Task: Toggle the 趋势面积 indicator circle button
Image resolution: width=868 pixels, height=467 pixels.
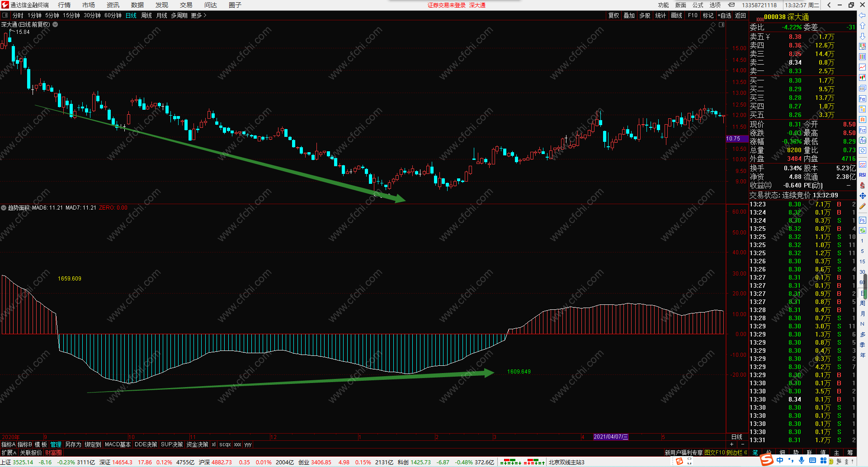Action: coord(4,208)
